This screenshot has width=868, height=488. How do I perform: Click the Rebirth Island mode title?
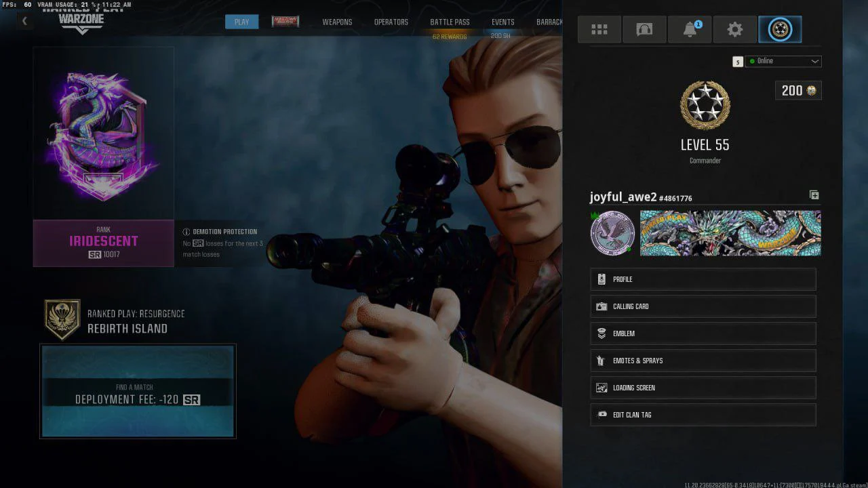(127, 329)
